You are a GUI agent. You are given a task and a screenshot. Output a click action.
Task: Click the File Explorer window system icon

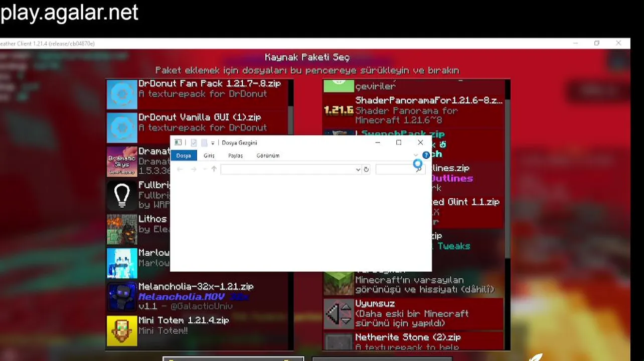178,143
